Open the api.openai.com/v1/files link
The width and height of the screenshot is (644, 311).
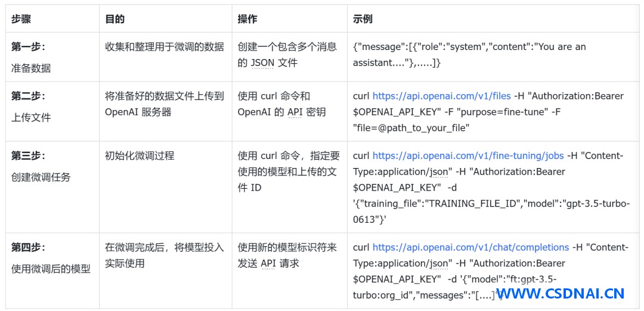pos(441,96)
